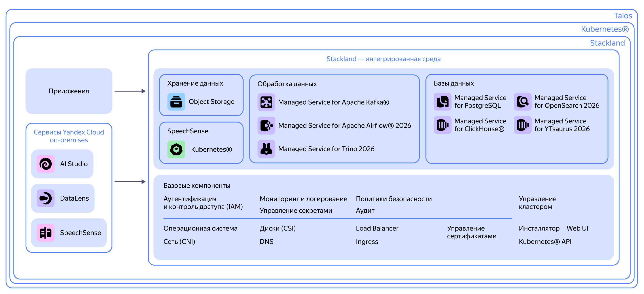Click 'Инсталлятор' text
Viewport: 644px width, 294px height.
539,228
